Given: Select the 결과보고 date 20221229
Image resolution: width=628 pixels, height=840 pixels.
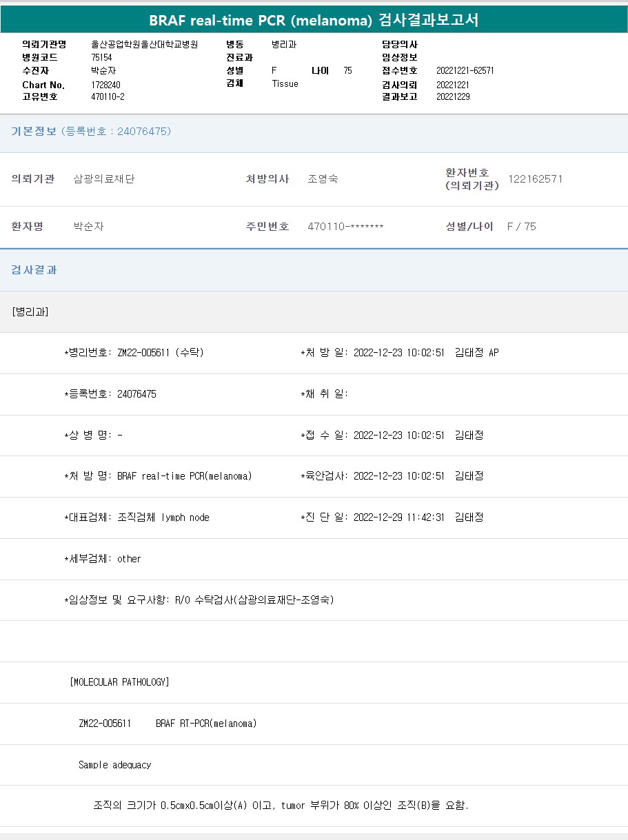Looking at the screenshot, I should 453,96.
